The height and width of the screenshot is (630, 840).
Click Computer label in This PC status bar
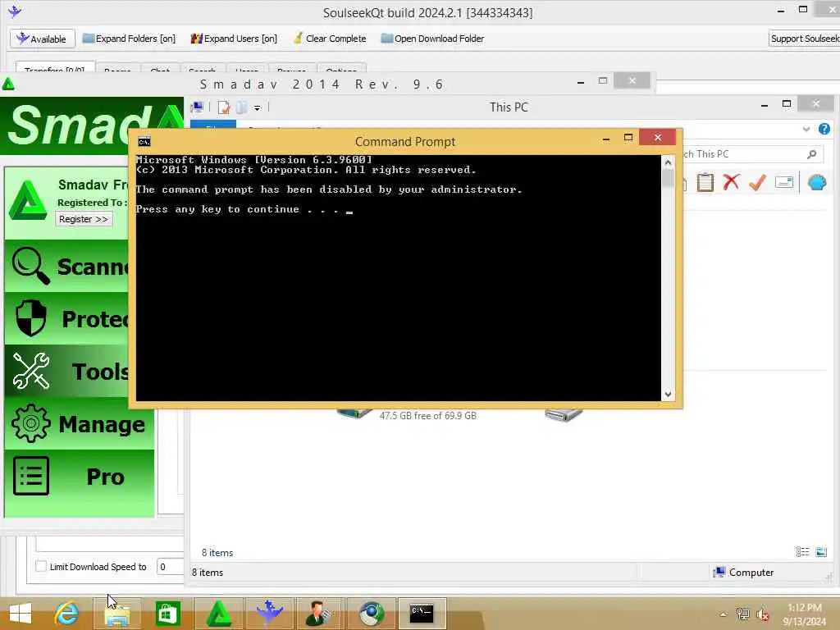[751, 572]
